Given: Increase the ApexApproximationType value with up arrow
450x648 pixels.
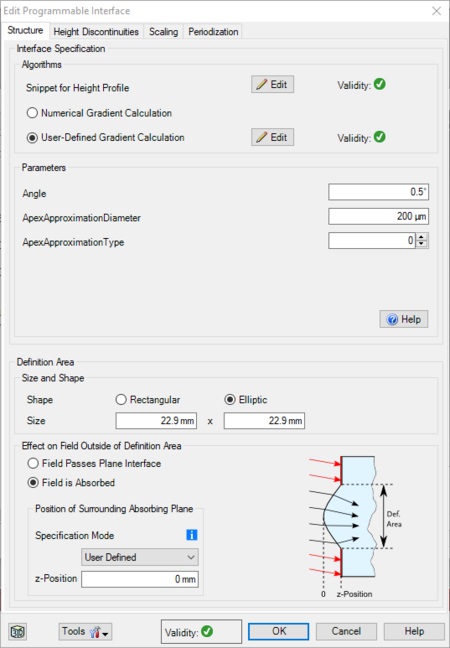Looking at the screenshot, I should tap(421, 237).
